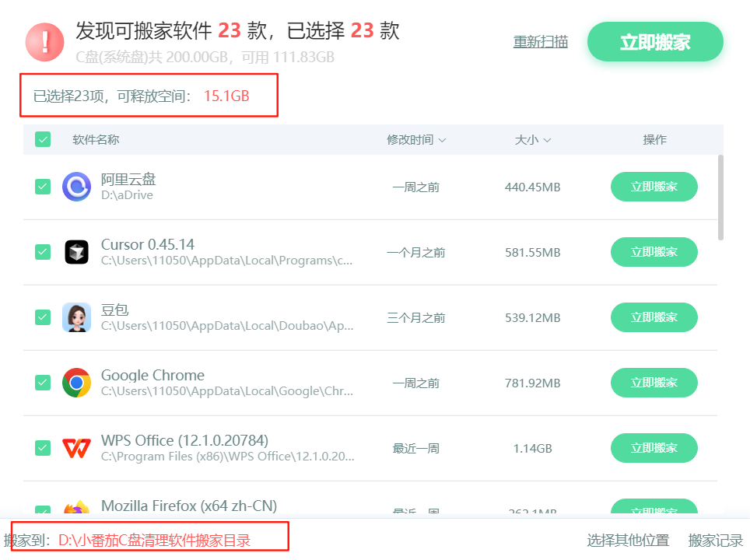
Task: Click the WPS Office icon
Action: click(76, 448)
